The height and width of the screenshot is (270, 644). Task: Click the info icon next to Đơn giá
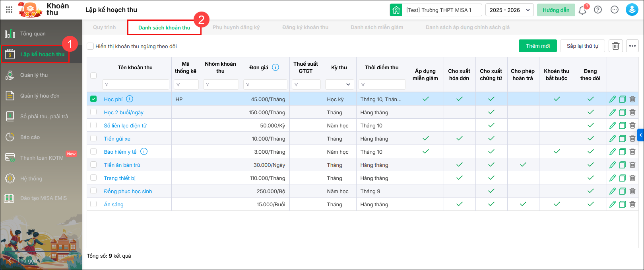coord(275,67)
